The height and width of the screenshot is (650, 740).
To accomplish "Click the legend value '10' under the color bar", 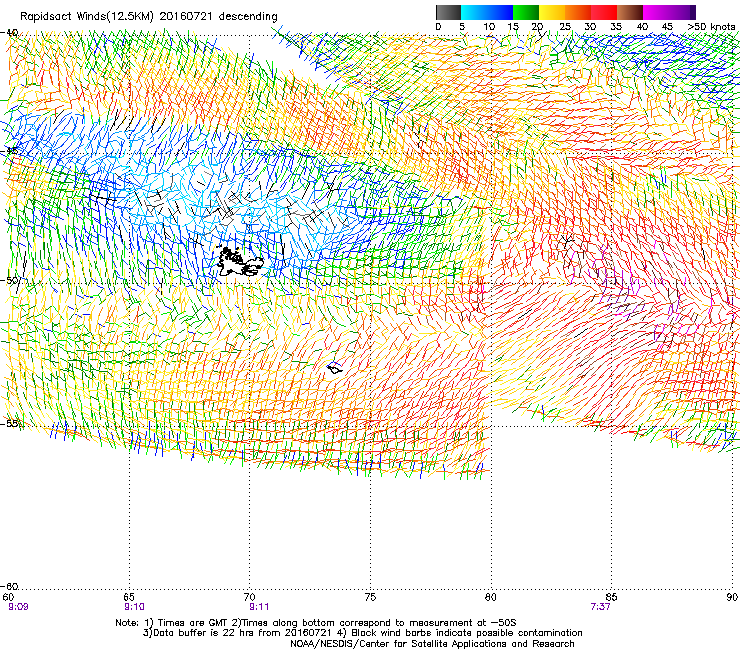I will point(489,26).
